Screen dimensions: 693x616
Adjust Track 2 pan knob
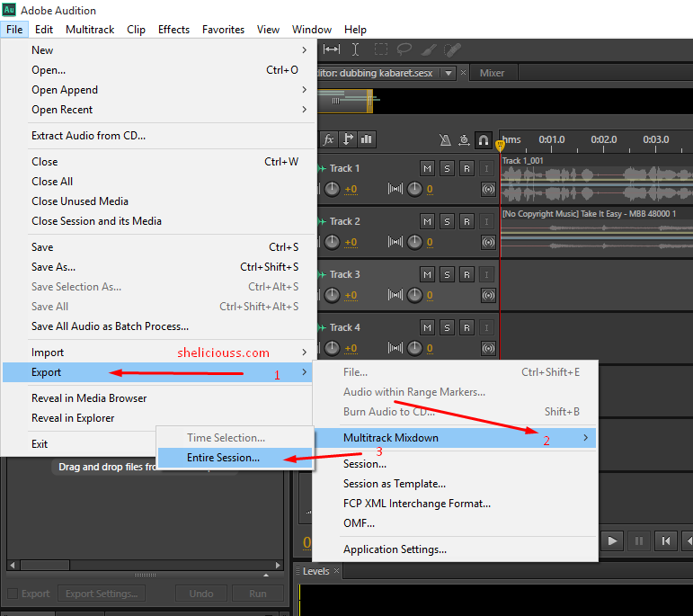tap(414, 242)
